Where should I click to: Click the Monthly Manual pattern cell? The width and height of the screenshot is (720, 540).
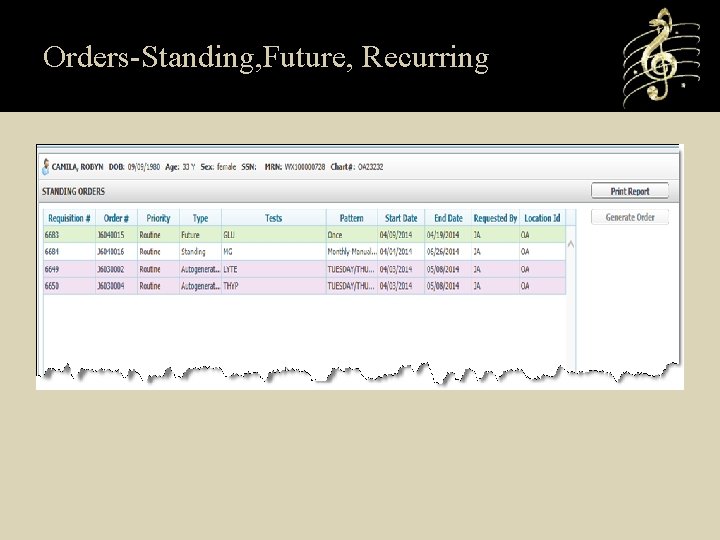click(x=352, y=252)
